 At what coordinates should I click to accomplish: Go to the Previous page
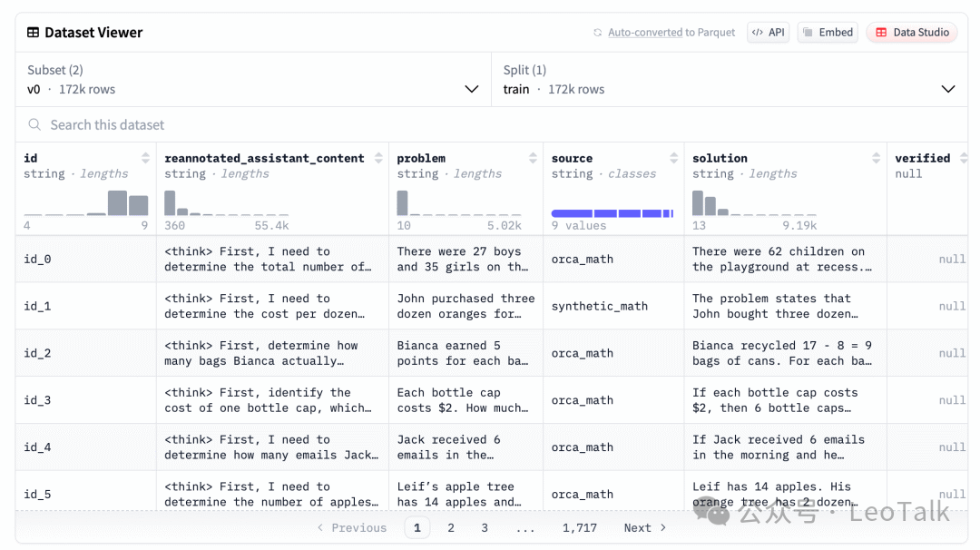pyautogui.click(x=352, y=528)
